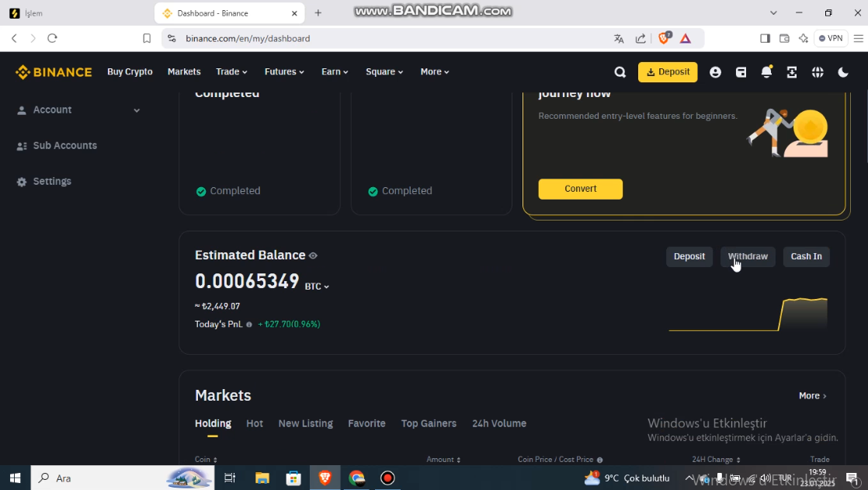Open the Futures dropdown menu
This screenshot has height=490, width=868.
[284, 71]
